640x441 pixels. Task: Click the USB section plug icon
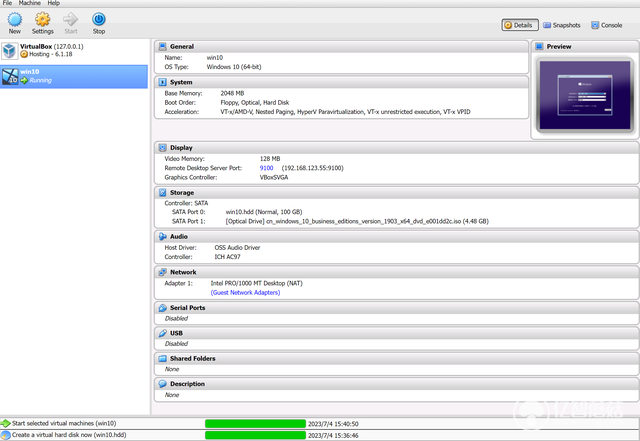[162, 333]
